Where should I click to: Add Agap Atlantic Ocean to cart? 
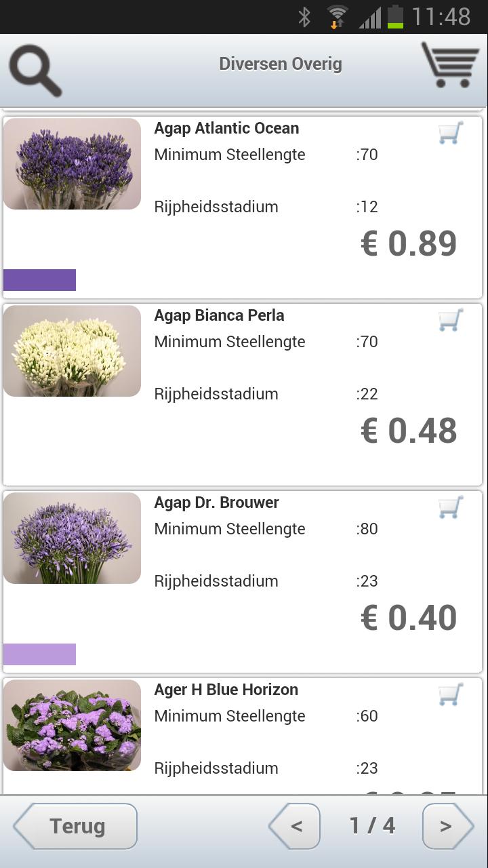pyautogui.click(x=451, y=133)
